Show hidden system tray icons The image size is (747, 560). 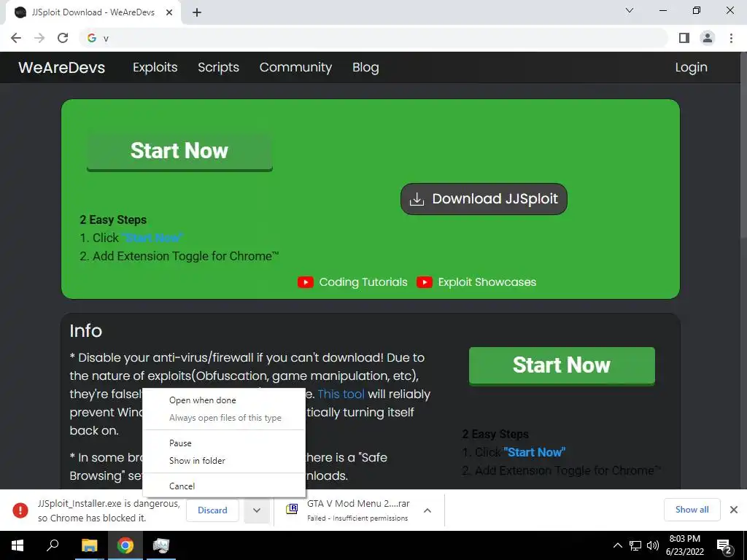(x=617, y=545)
